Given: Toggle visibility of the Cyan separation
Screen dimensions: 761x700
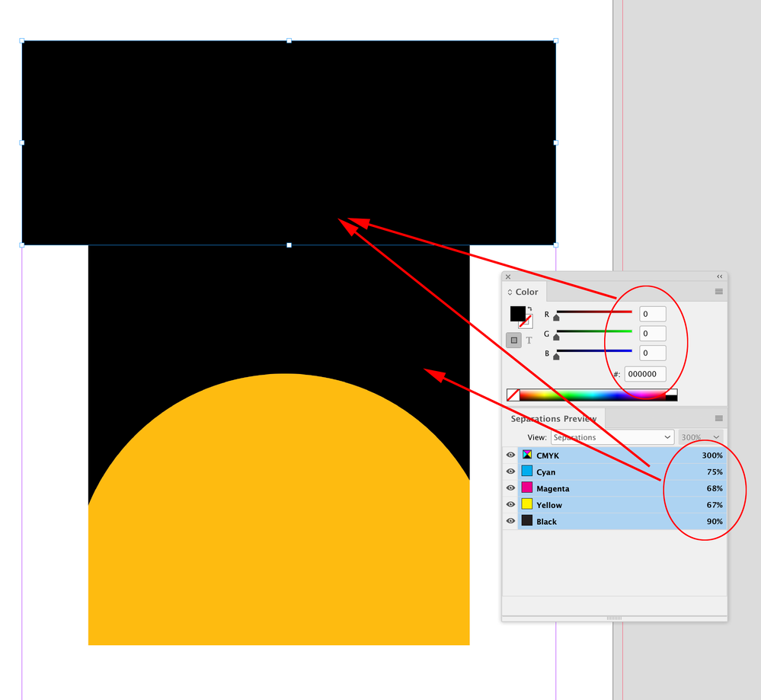Looking at the screenshot, I should 510,471.
